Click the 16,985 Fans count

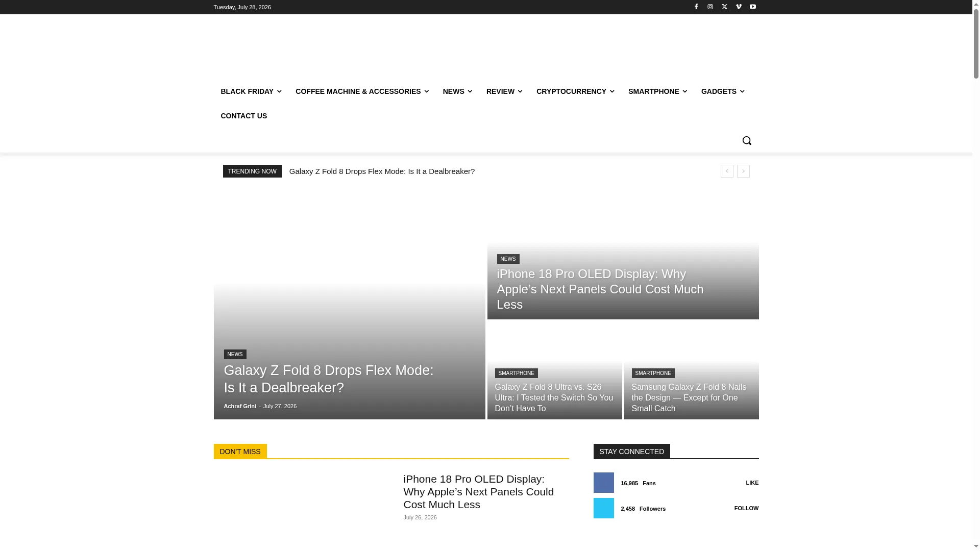click(x=638, y=483)
